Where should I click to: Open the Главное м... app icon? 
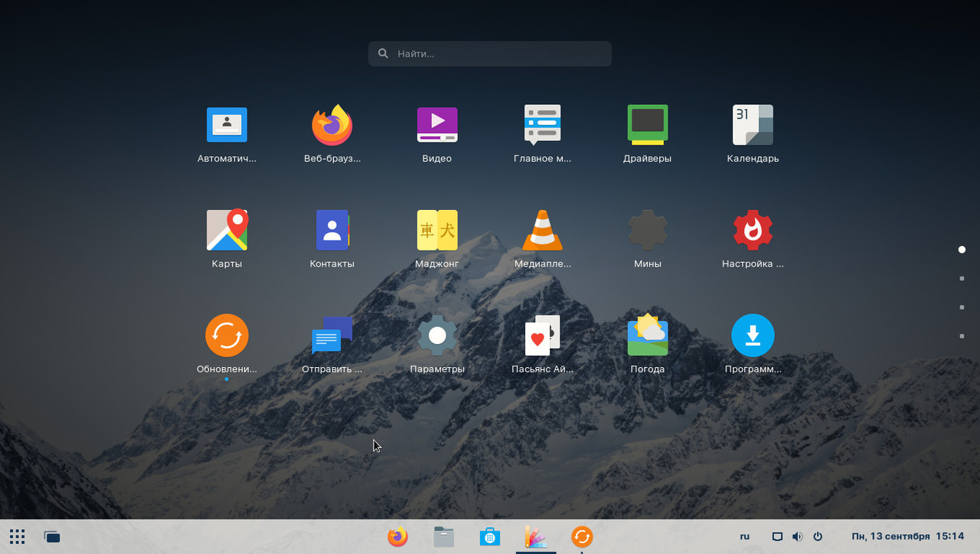click(x=543, y=125)
